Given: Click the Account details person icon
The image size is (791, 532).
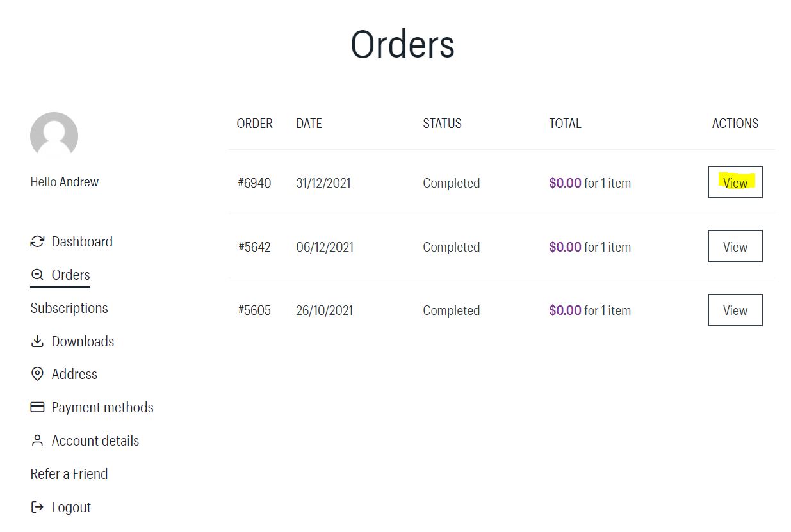Looking at the screenshot, I should (x=37, y=440).
